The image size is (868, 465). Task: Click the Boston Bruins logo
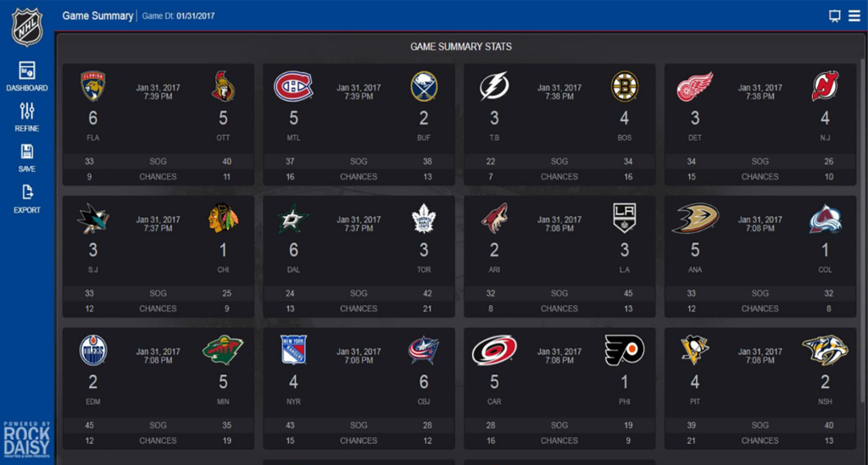(625, 86)
